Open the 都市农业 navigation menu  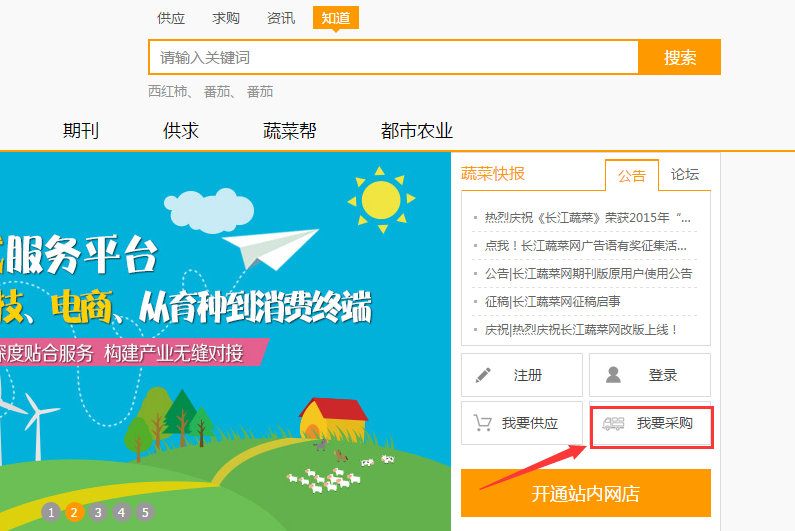pyautogui.click(x=416, y=131)
